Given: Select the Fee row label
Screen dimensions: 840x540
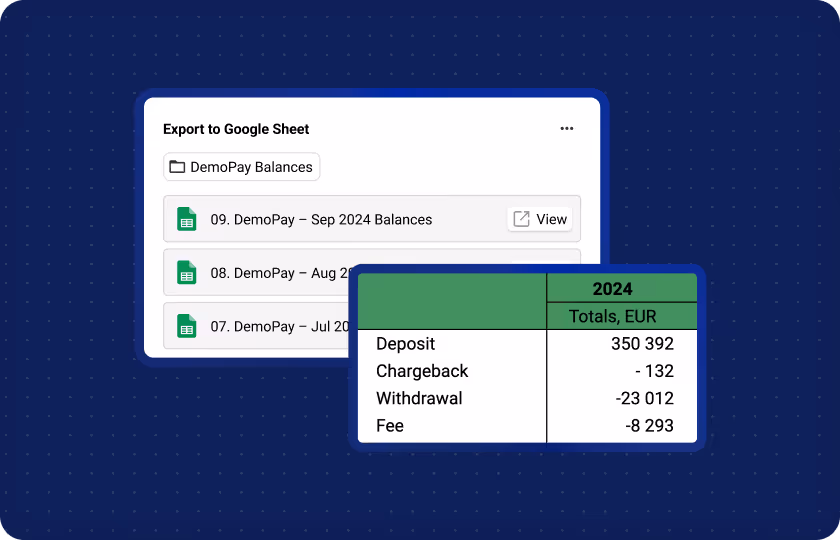Looking at the screenshot, I should click(x=390, y=425).
